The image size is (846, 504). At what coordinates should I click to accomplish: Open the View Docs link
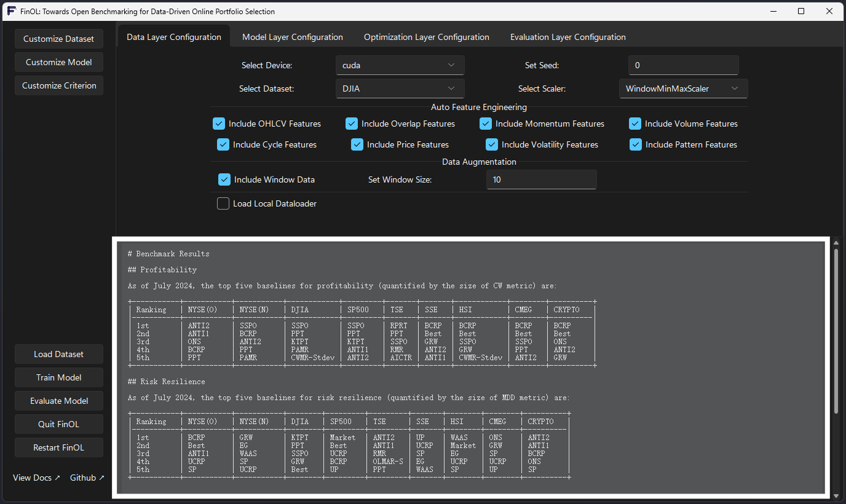37,478
